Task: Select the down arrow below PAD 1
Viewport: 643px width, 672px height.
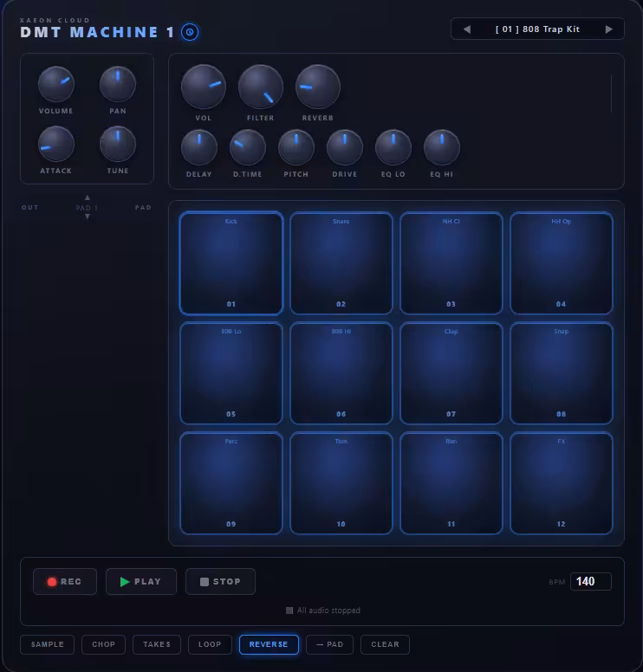Action: coord(88,216)
